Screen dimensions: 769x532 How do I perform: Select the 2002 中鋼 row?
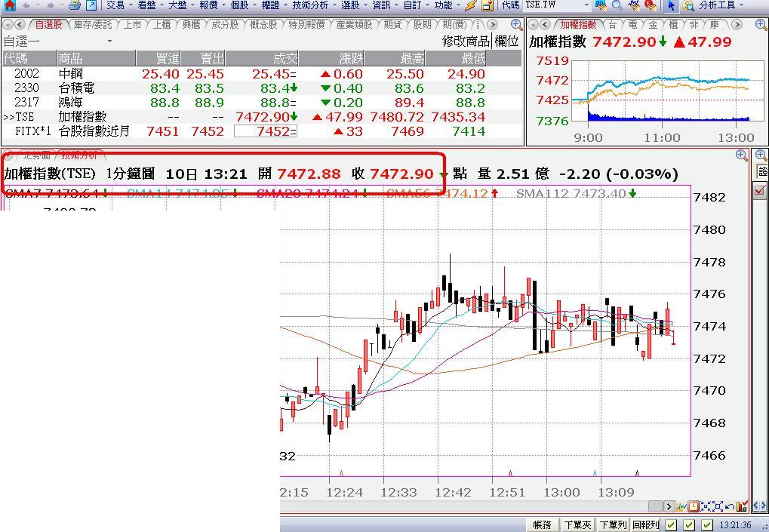coord(262,74)
